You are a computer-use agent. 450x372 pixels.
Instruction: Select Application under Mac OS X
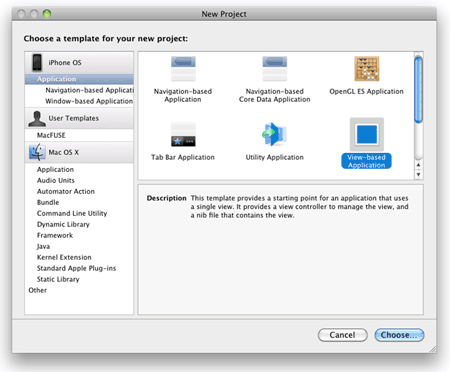click(79, 169)
